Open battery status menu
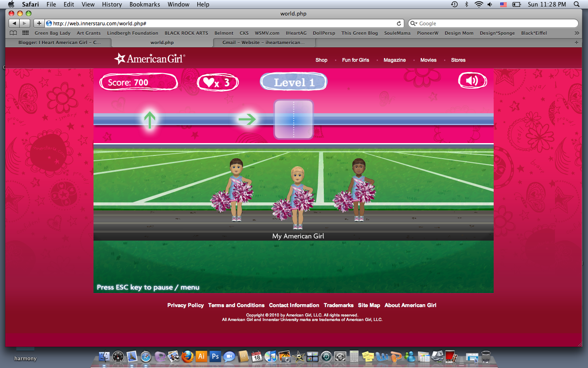 coord(517,4)
